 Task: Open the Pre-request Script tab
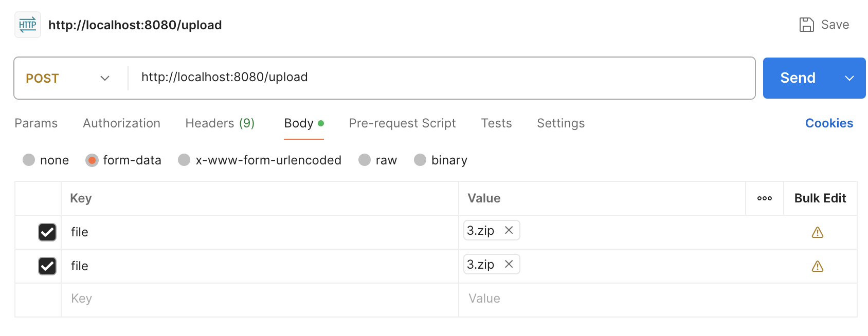402,123
